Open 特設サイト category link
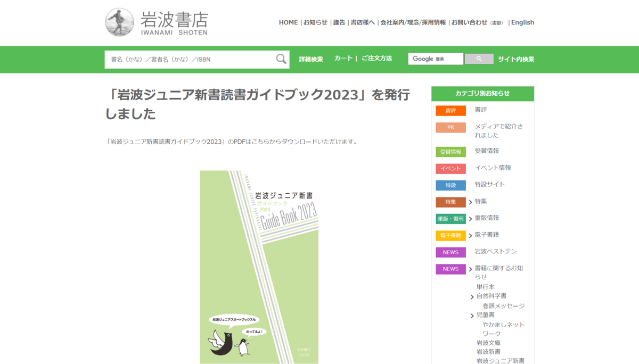This screenshot has width=639, height=364. (490, 184)
